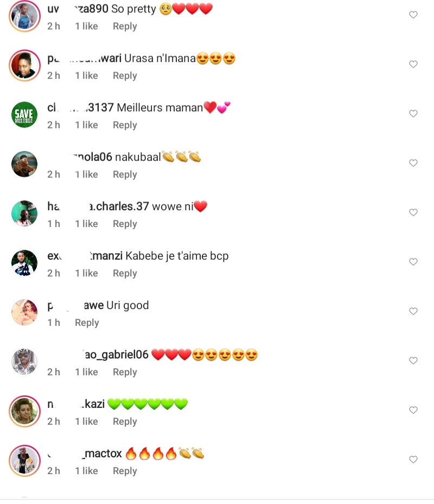This screenshot has height=504, width=434.
Task: Reply to the "Uri good" comment
Action: 87,323
